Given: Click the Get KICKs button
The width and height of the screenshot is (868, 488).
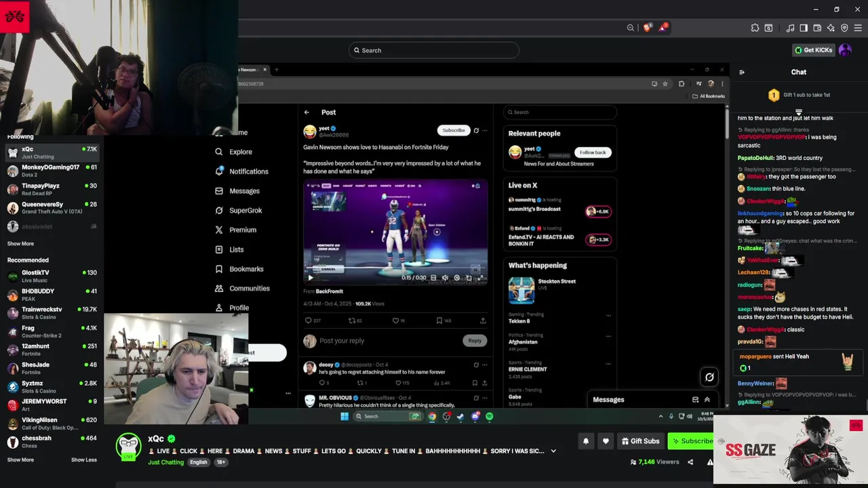Looking at the screenshot, I should 812,49.
